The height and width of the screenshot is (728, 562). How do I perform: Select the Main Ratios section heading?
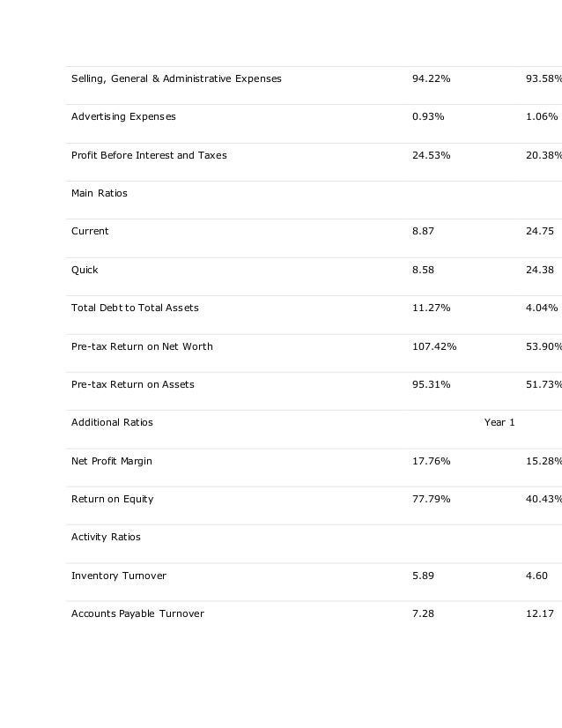[100, 194]
